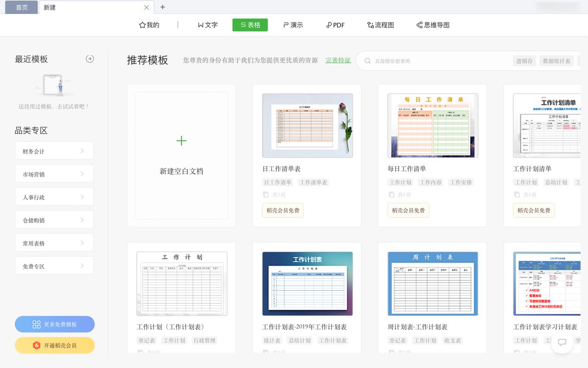The height and width of the screenshot is (368, 588).
Task: Click 工作内容 tag under 每日工作清单
Action: coord(431,182)
